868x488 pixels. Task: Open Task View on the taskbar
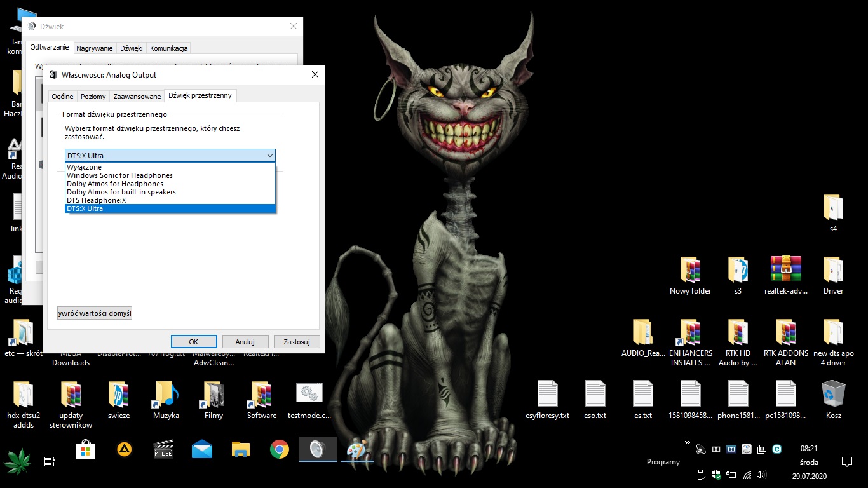tap(49, 462)
